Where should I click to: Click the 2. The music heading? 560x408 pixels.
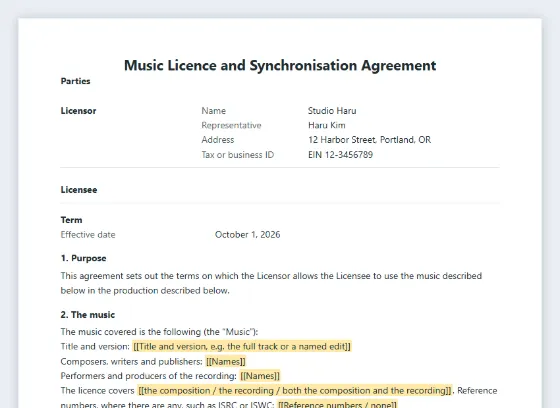tap(88, 315)
